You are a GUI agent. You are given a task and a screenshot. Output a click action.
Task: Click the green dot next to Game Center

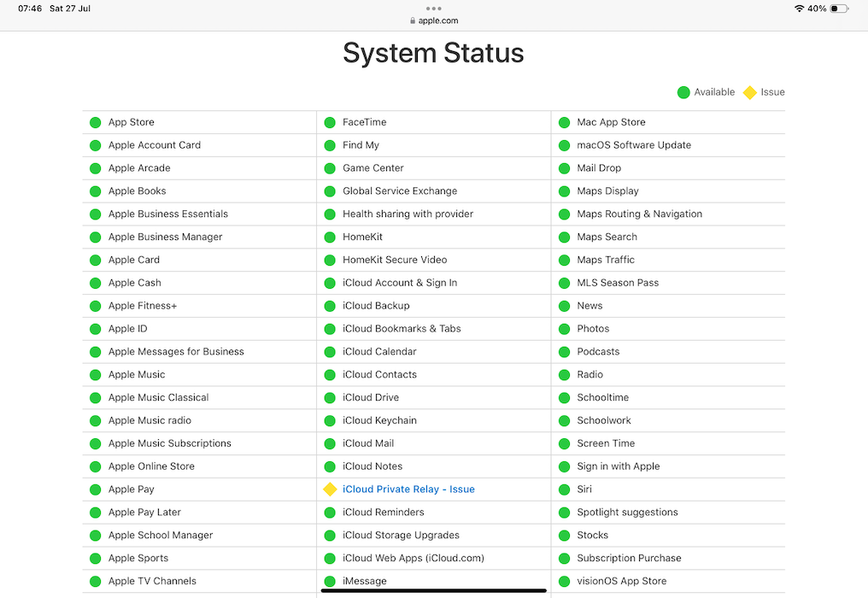pos(330,168)
